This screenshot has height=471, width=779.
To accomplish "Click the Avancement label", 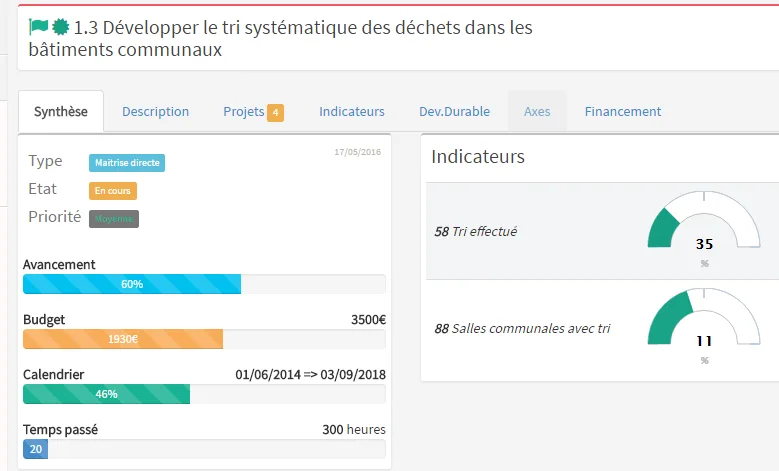I will pyautogui.click(x=59, y=264).
